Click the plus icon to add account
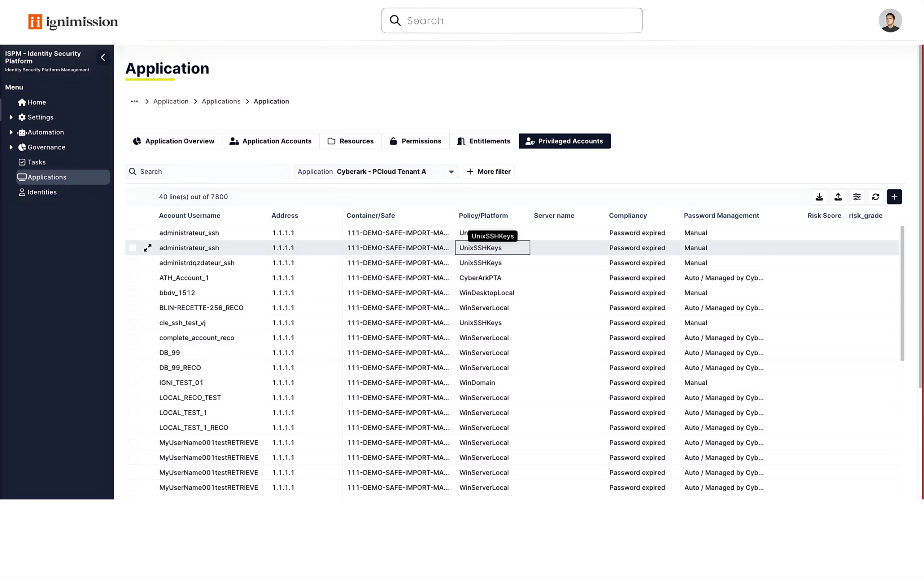 point(894,197)
